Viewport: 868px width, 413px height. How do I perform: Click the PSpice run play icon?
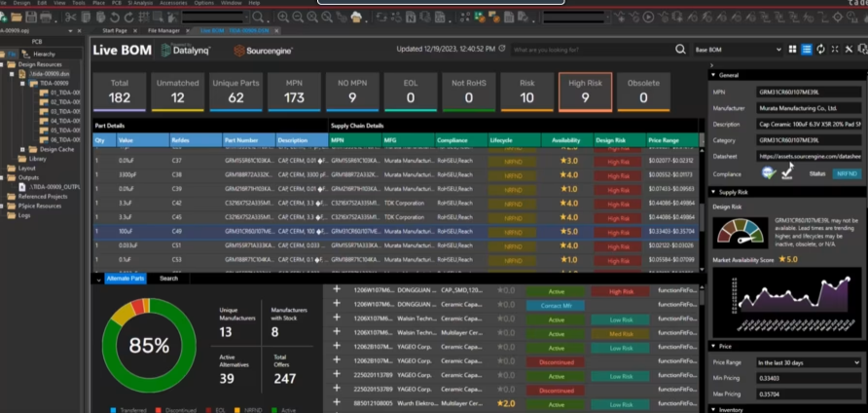pos(648,18)
